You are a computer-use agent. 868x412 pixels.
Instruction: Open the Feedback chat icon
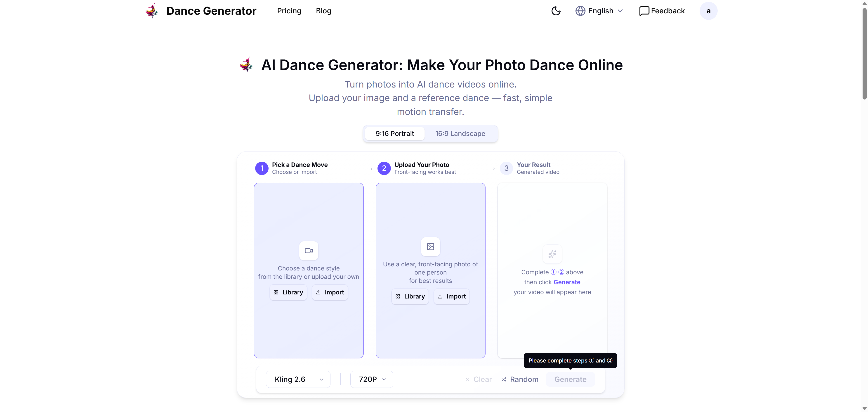644,10
